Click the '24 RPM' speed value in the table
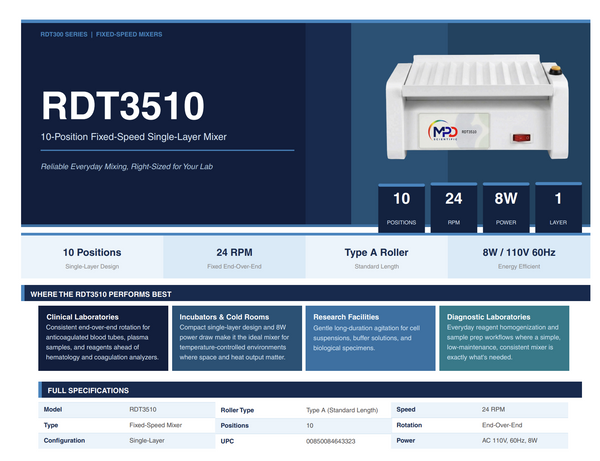Image resolution: width=600 pixels, height=461 pixels. tap(493, 409)
